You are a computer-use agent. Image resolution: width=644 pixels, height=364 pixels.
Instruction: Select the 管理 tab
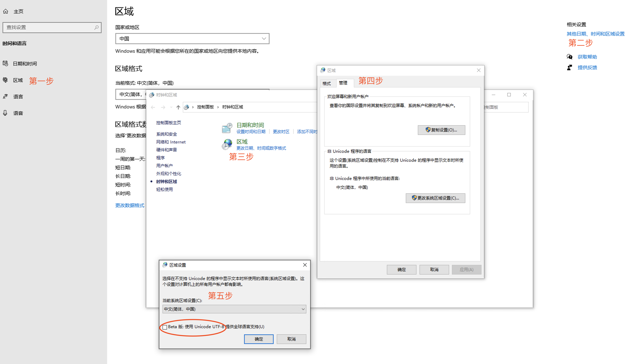click(x=343, y=83)
